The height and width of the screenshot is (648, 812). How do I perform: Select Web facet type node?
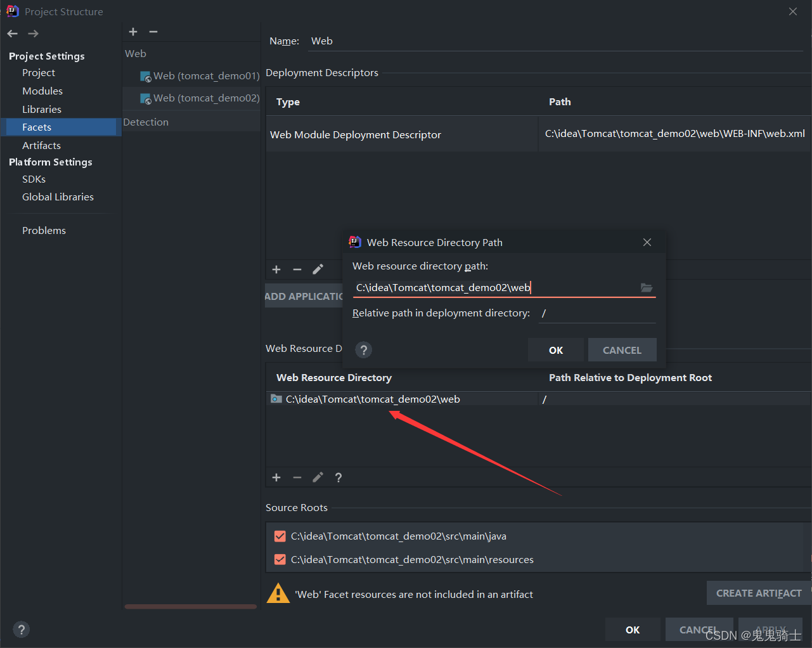pos(136,54)
